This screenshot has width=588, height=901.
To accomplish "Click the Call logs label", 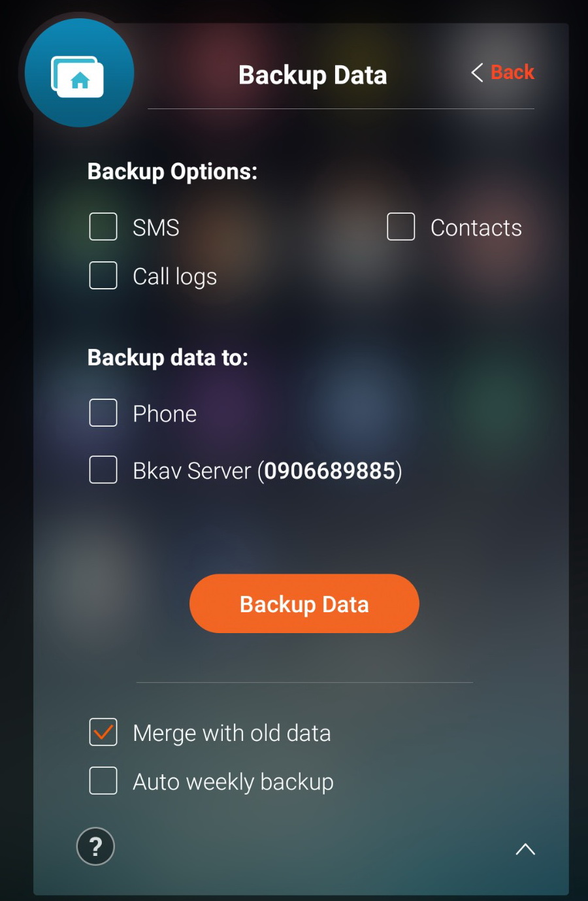I will click(174, 276).
